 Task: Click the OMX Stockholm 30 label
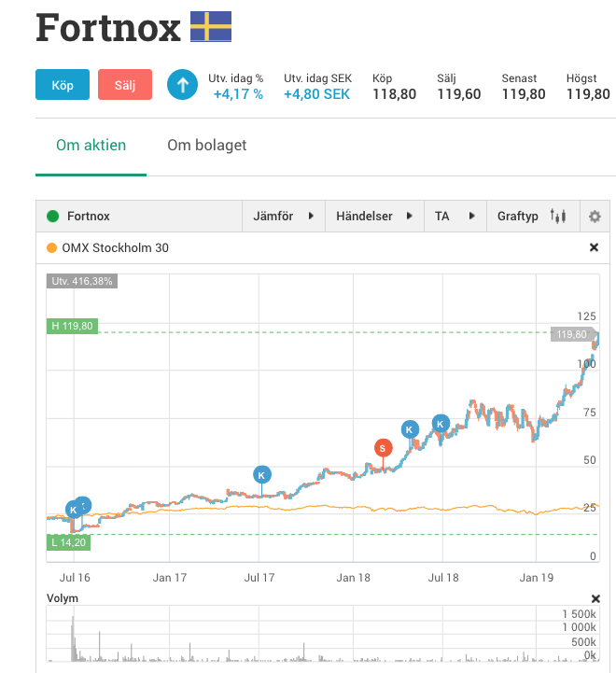116,247
